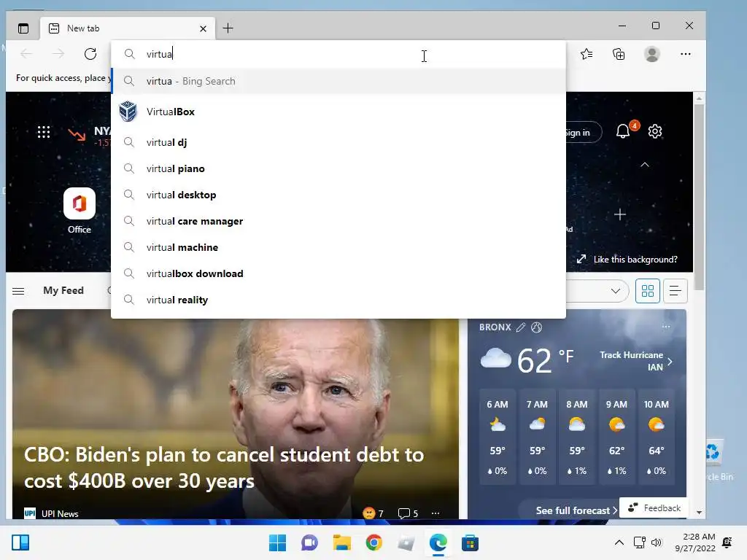The height and width of the screenshot is (560, 747).
Task: Open File Explorer on taskbar
Action: coord(341,542)
